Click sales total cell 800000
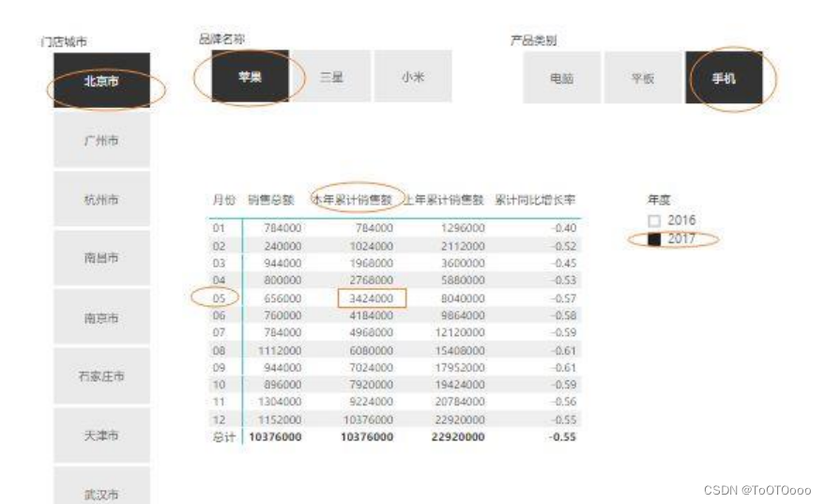Image resolution: width=825 pixels, height=504 pixels. point(283,280)
